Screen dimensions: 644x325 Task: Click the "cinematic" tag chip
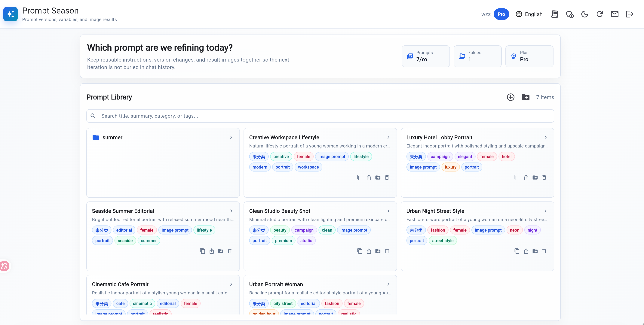tap(142, 304)
